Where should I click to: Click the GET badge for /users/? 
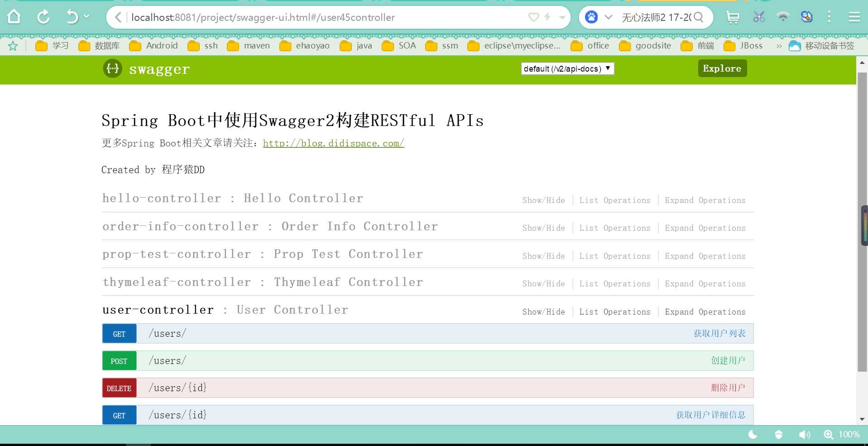[x=119, y=334]
